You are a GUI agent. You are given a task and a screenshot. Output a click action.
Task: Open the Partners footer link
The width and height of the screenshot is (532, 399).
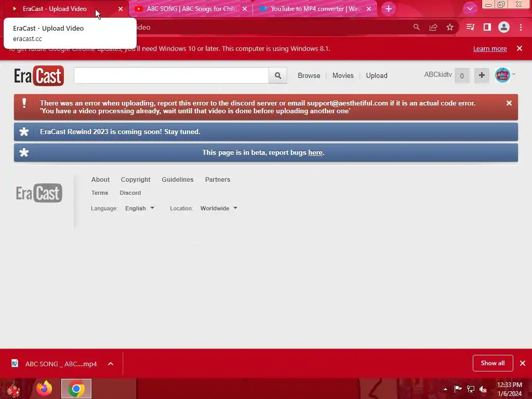(x=218, y=179)
